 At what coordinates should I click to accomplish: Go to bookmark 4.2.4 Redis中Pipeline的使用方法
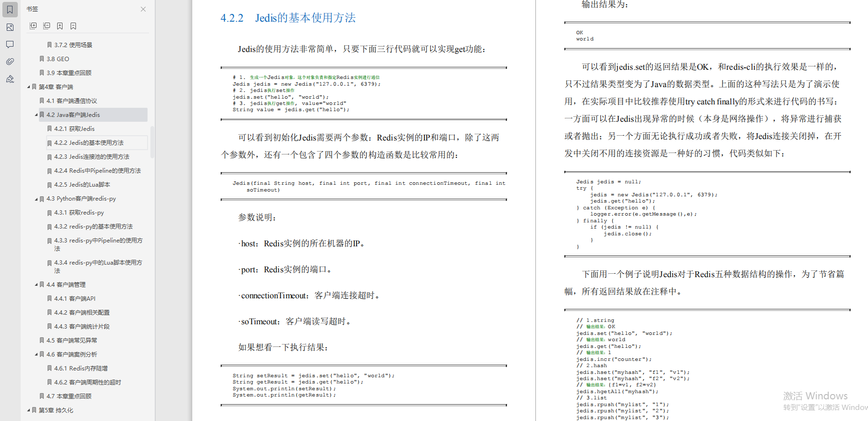coord(98,171)
